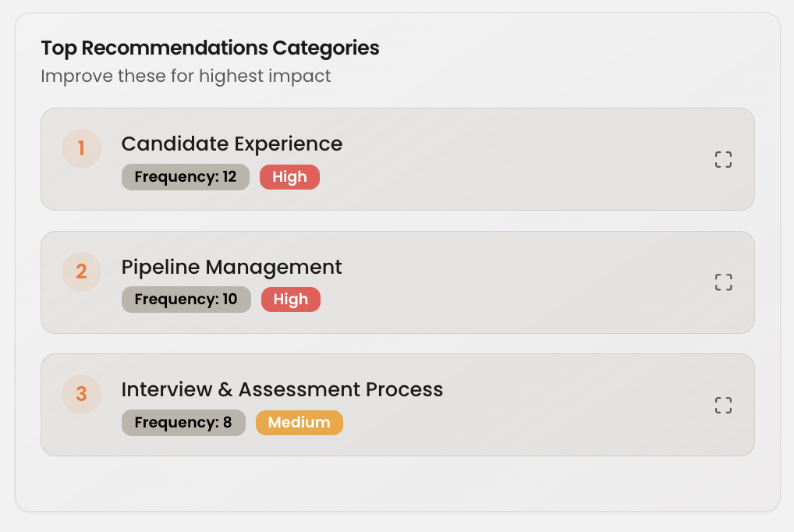Expand the Interview & Assessment Process icon
Image resolution: width=794 pixels, height=532 pixels.
pos(723,405)
